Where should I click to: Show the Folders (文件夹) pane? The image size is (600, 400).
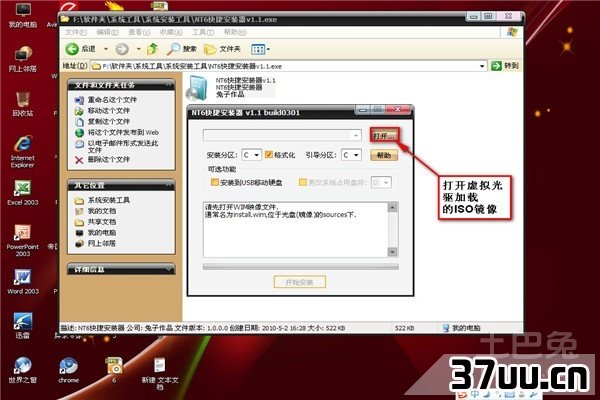click(222, 49)
